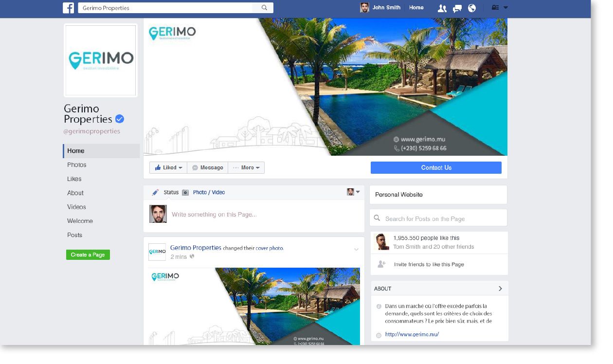Viewport: 613px width, 364px height.
Task: Expand the ABOUT section arrow
Action: [x=500, y=289]
